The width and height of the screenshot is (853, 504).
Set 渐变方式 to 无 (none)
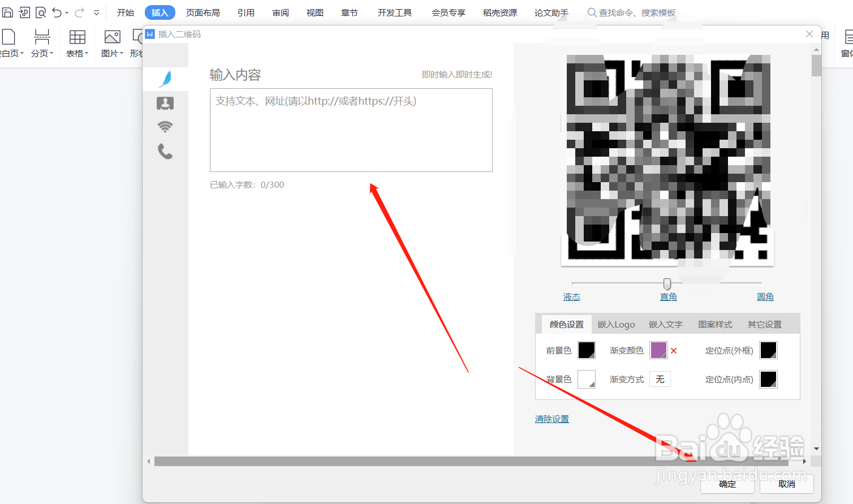tap(660, 379)
